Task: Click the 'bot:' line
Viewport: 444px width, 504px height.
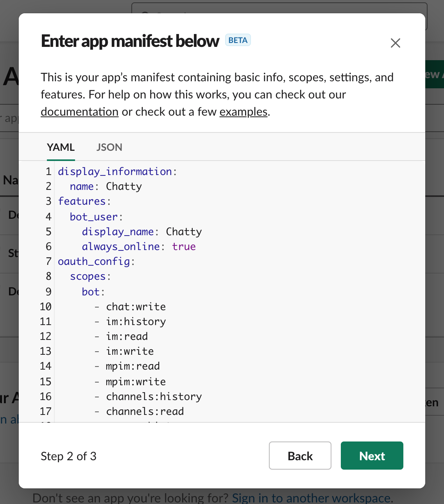Action: tap(93, 292)
